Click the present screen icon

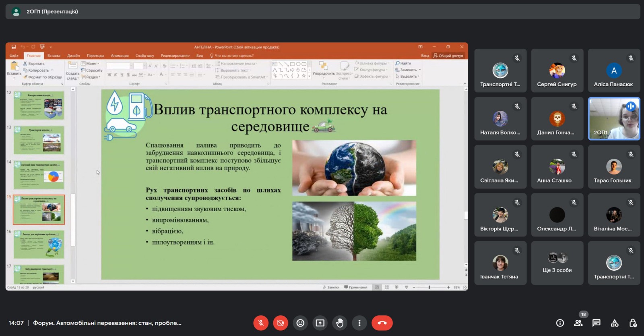[x=320, y=323]
